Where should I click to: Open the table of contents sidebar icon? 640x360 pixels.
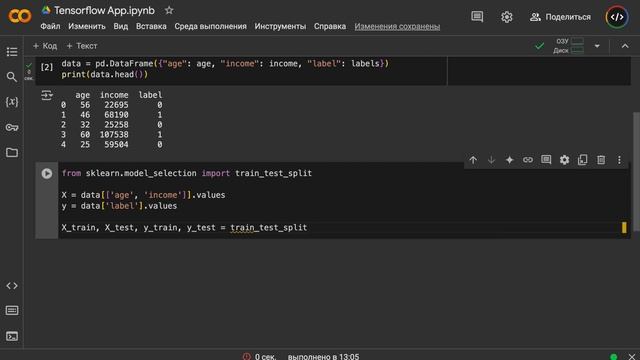click(x=12, y=52)
